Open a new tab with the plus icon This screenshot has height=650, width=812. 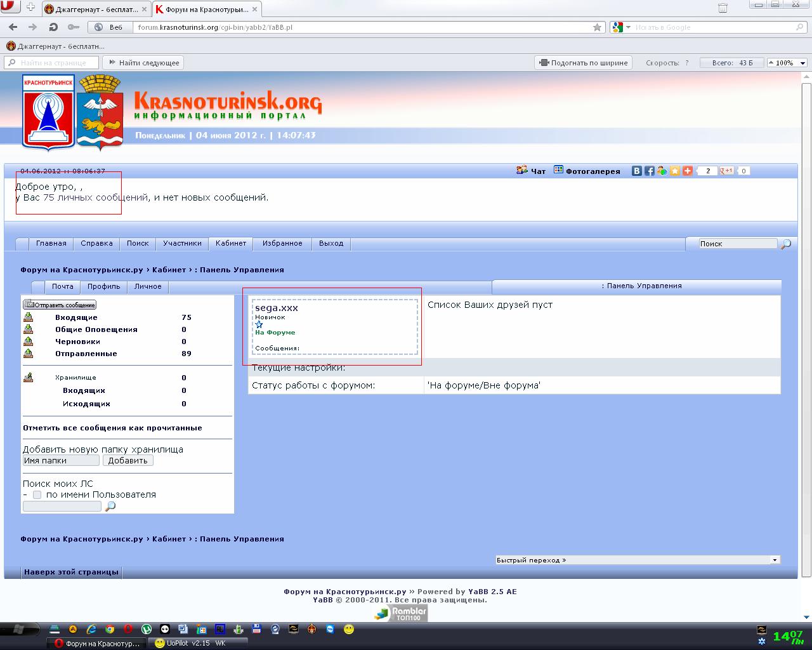(30, 8)
